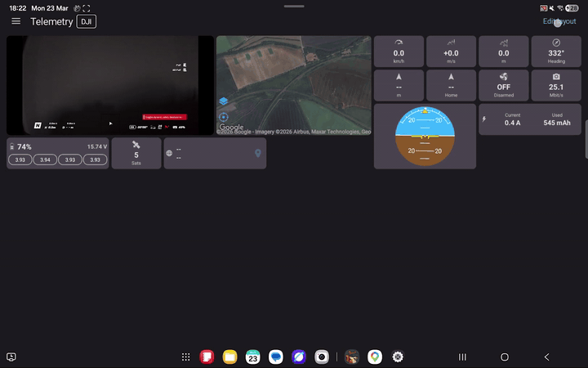This screenshot has width=588, height=368.
Task: Tap the blue map pin icon
Action: click(257, 153)
